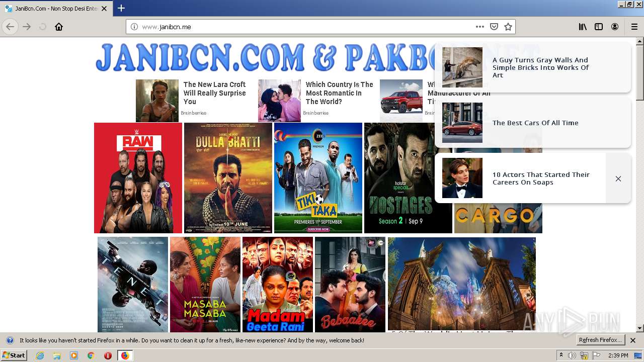Select the JaniBcn.Com browser tab
644x362 pixels.
point(56,9)
